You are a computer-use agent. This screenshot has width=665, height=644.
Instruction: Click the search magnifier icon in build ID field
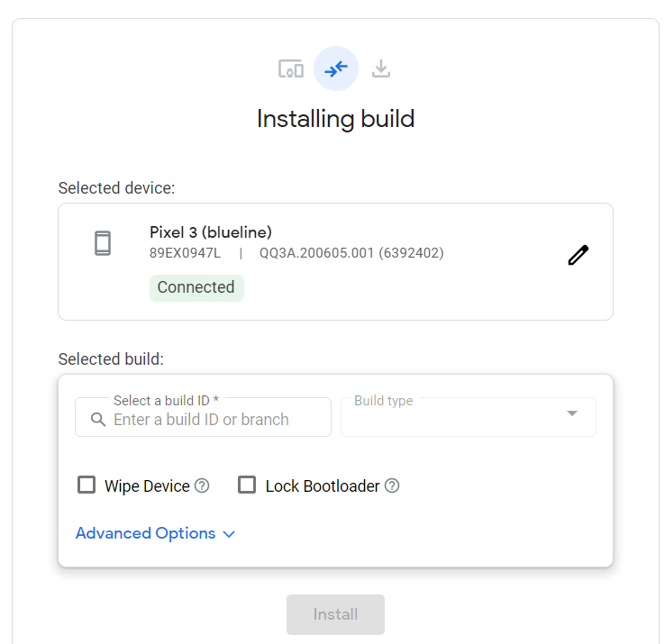coord(98,420)
